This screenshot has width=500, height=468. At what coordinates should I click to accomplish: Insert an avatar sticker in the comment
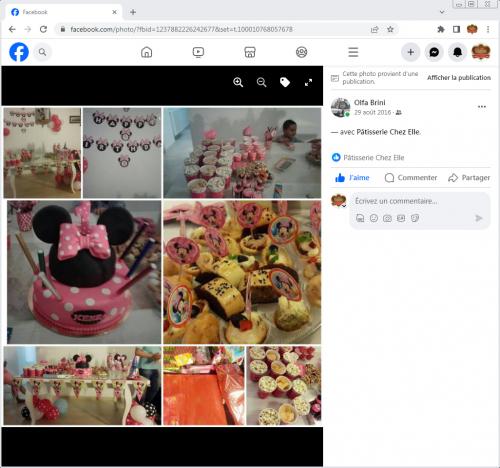(x=360, y=218)
